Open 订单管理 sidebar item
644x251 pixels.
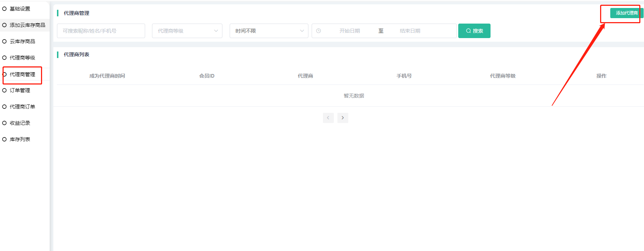click(20, 90)
